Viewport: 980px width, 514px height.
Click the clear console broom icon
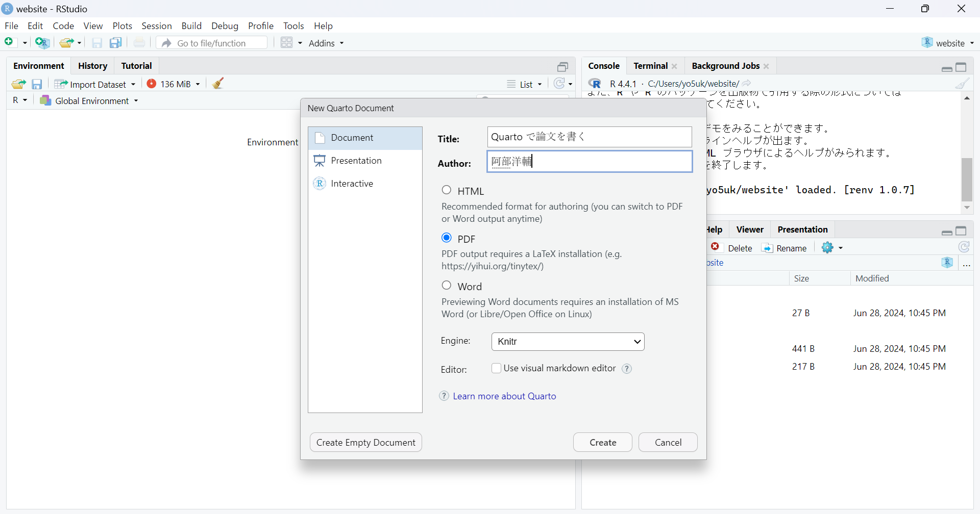(962, 84)
